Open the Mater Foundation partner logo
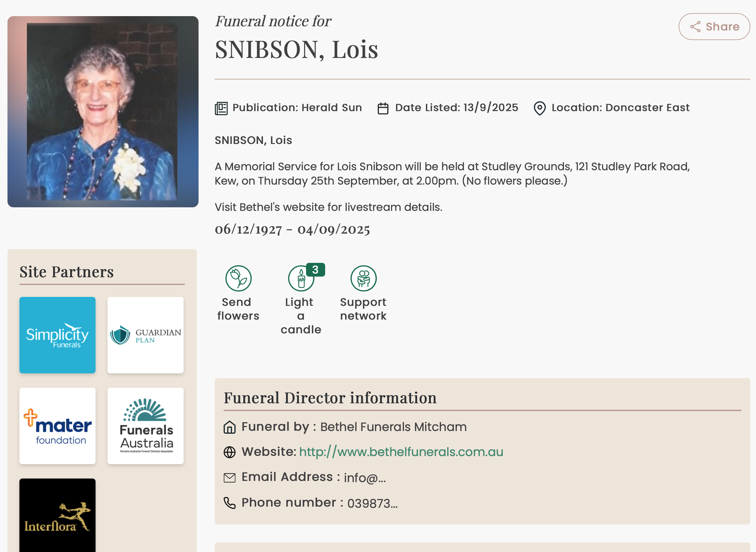This screenshot has height=552, width=756. [57, 426]
